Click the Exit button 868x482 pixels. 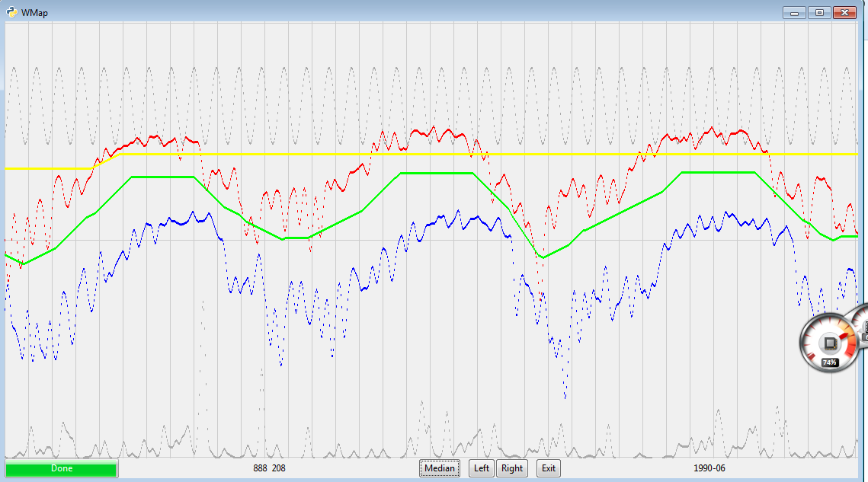549,468
